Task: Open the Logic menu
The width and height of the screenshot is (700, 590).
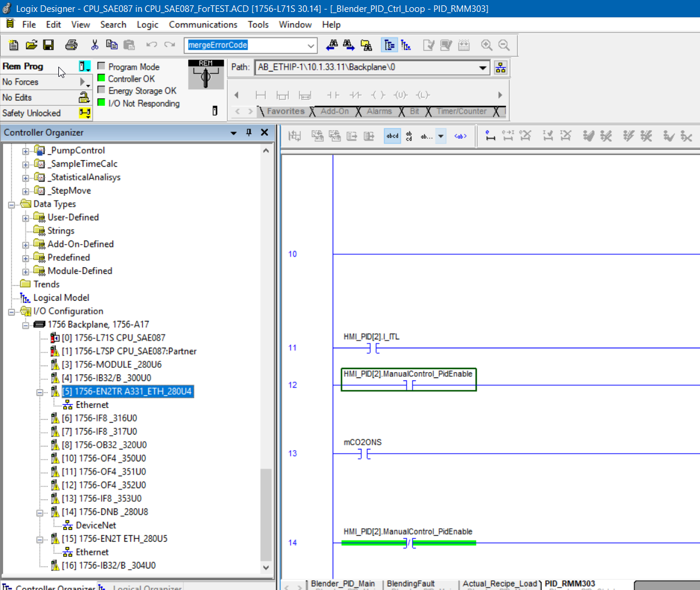Action: pyautogui.click(x=148, y=24)
